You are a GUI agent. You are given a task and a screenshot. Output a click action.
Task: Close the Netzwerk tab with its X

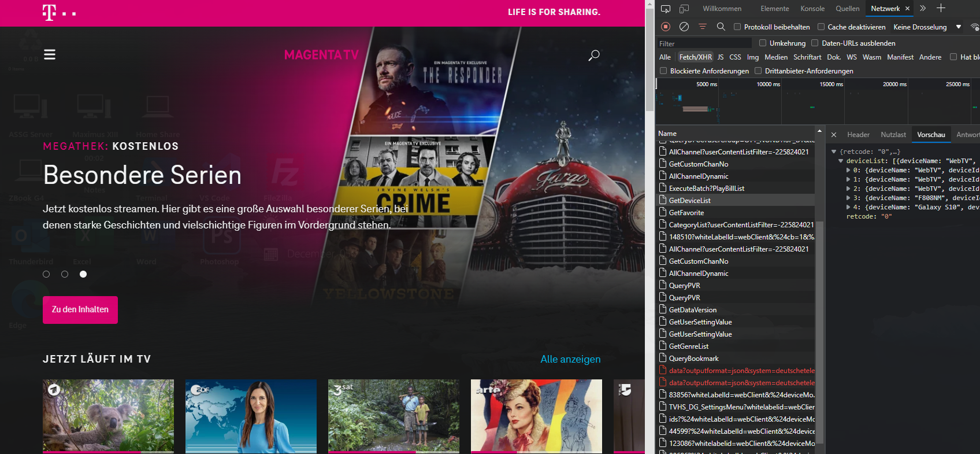[x=907, y=9]
